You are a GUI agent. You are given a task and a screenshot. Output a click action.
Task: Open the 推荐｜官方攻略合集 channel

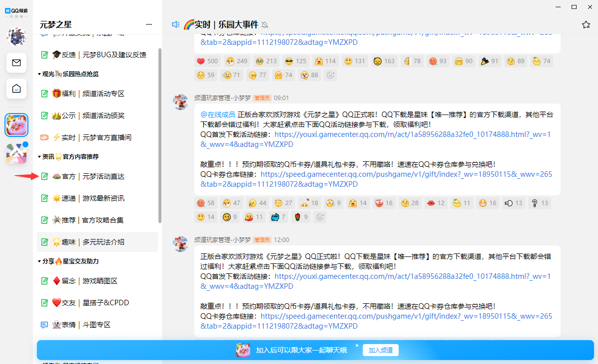pyautogui.click(x=97, y=220)
